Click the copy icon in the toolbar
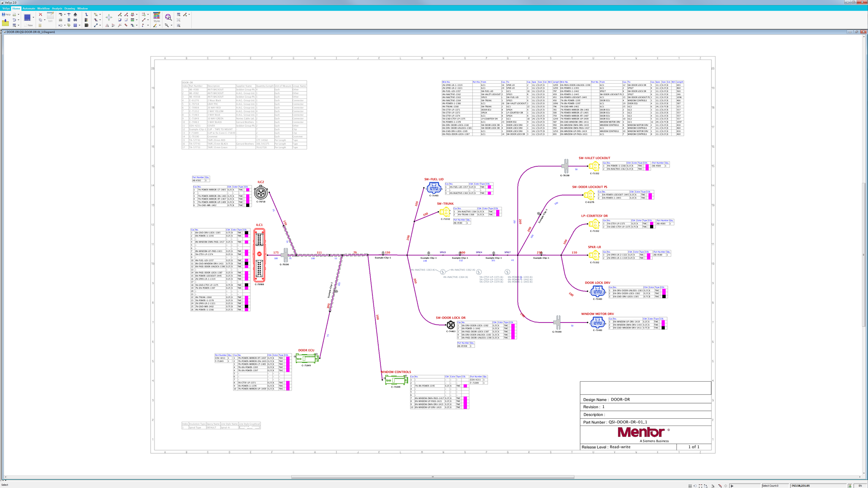The height and width of the screenshot is (488, 868). (x=41, y=19)
